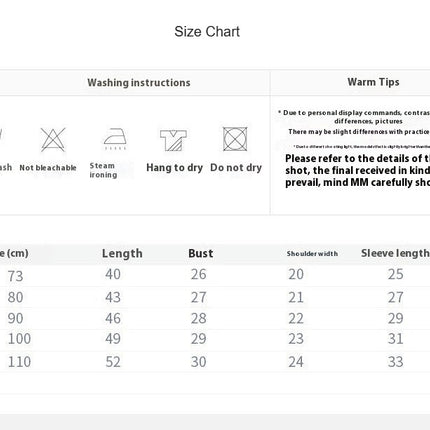Click the Hang to dry label
The image size is (430, 430).
pos(174,168)
